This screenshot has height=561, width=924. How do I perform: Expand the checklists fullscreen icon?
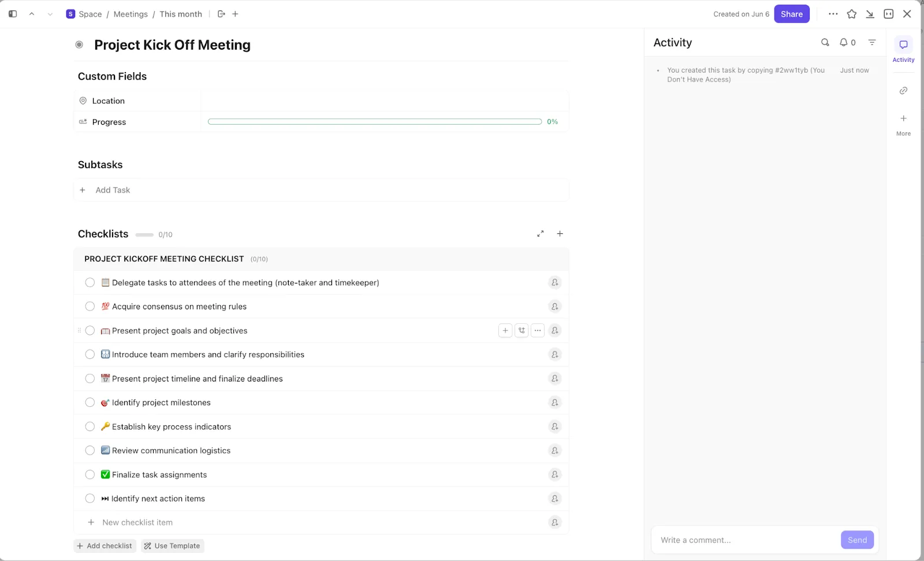[x=541, y=234]
